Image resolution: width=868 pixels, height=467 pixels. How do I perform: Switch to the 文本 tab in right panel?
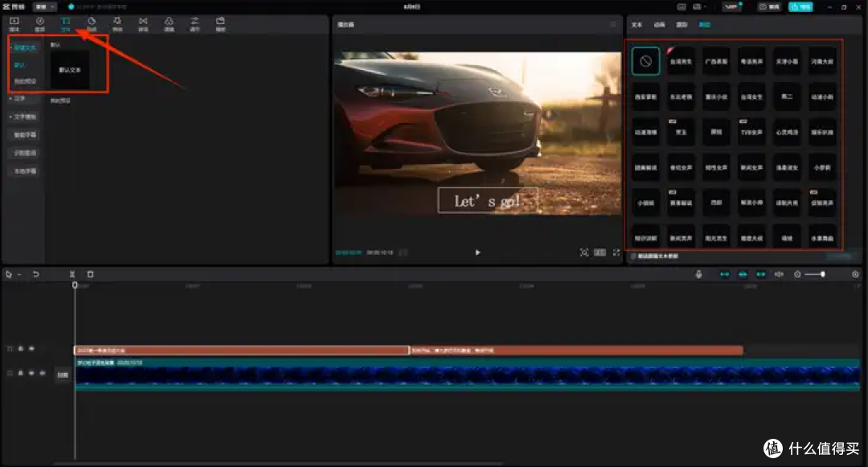click(637, 24)
